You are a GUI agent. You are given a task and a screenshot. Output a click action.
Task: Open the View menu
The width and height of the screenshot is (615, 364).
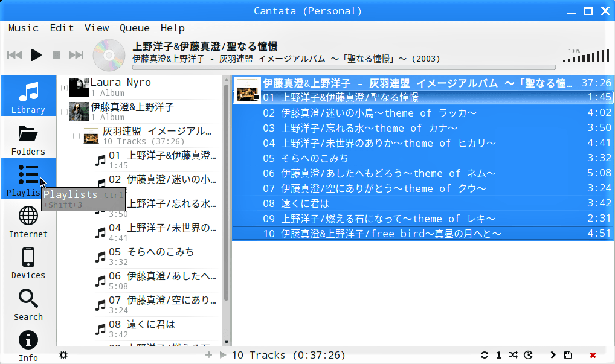[x=97, y=28]
